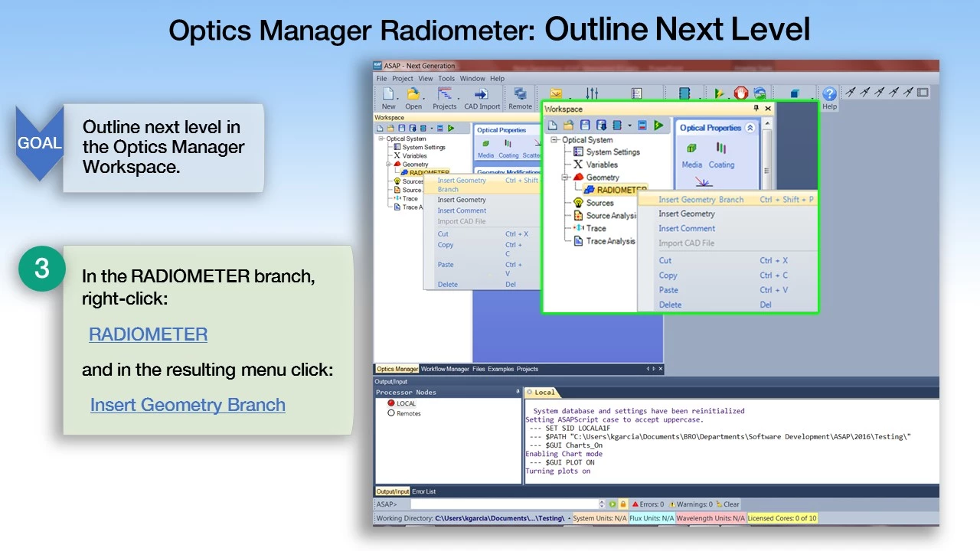980x551 pixels.
Task: Collapse Optical Properties panel with the chevron
Action: 750,128
